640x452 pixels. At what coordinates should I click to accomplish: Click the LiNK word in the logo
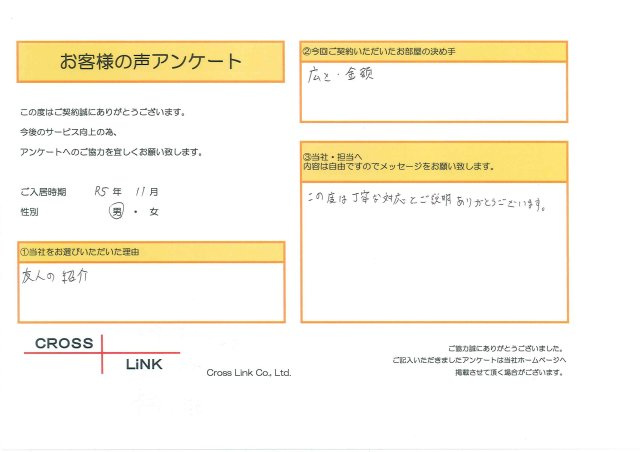click(x=144, y=364)
